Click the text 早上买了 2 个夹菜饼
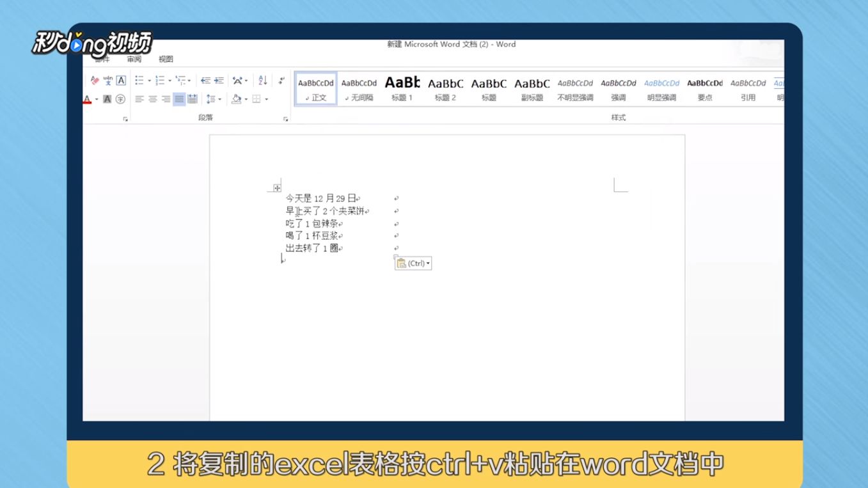This screenshot has height=488, width=868. pyautogui.click(x=325, y=211)
